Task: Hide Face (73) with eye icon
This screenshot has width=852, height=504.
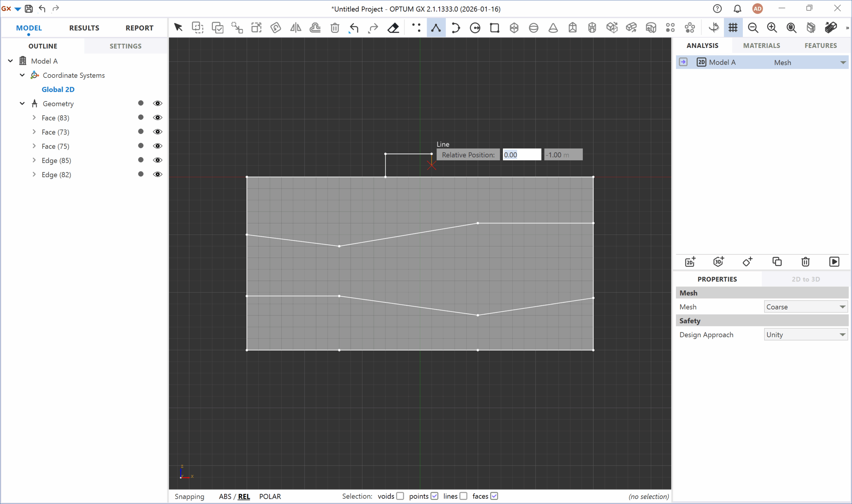Action: [157, 132]
